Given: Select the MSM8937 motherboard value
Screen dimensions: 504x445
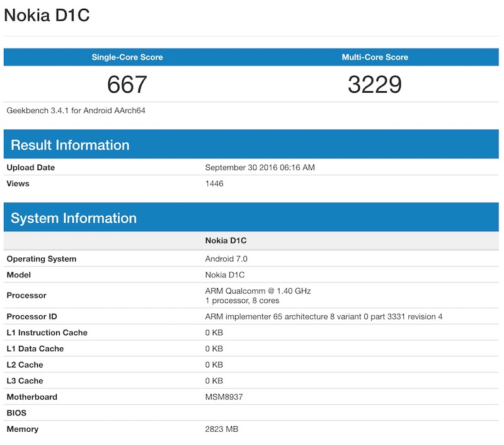Looking at the screenshot, I should (x=224, y=397).
